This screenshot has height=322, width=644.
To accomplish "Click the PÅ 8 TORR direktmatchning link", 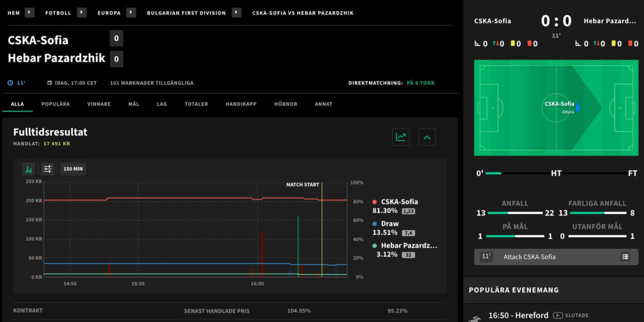I will coord(420,83).
